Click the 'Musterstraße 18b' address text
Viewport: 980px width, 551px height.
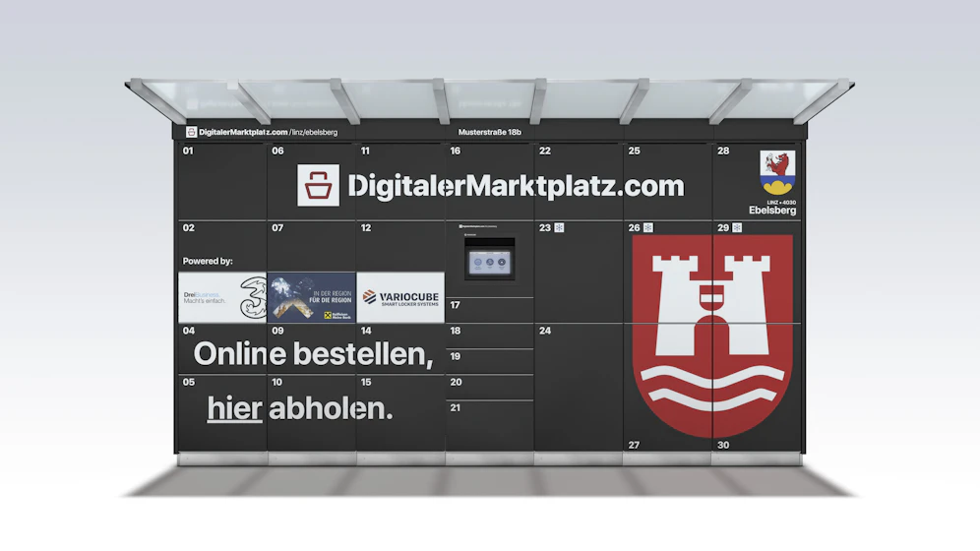[489, 132]
